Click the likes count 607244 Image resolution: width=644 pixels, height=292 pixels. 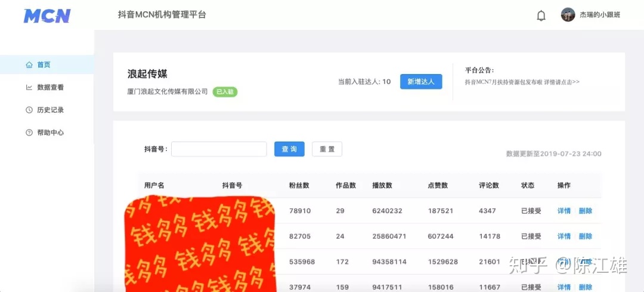(441, 236)
